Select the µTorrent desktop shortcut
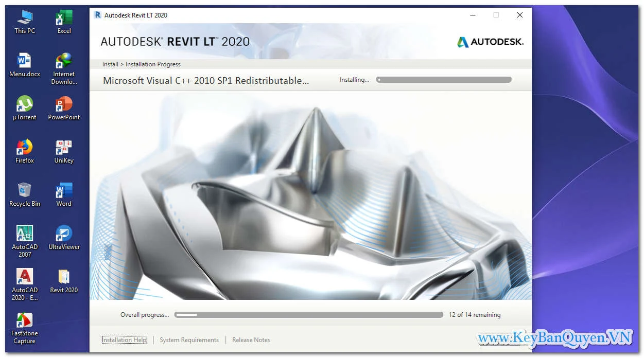Image resolution: width=644 pixels, height=358 pixels. [25, 108]
